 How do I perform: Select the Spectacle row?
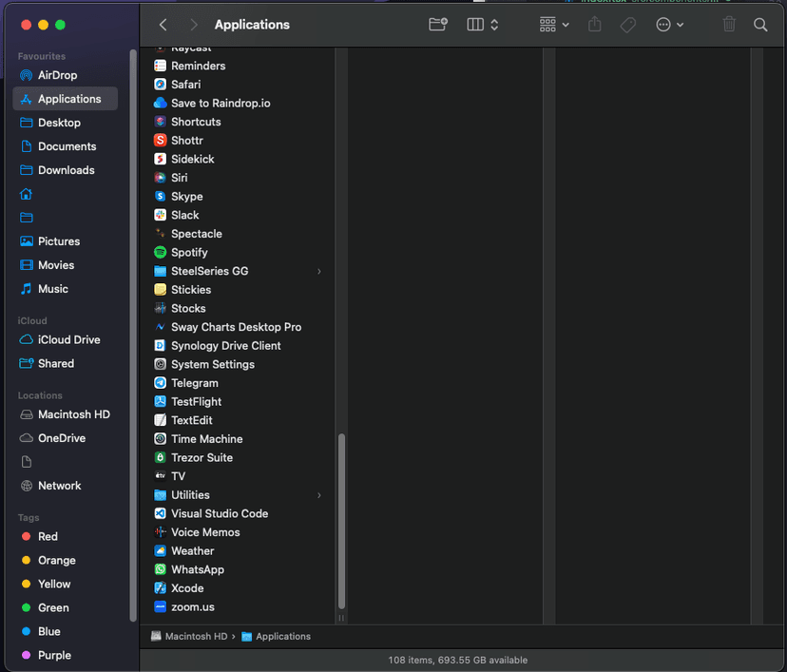click(238, 234)
